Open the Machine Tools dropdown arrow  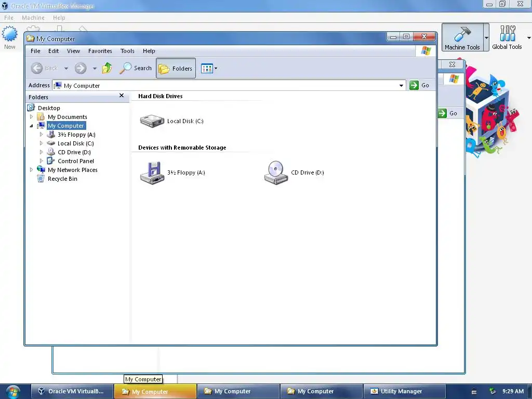(x=486, y=37)
